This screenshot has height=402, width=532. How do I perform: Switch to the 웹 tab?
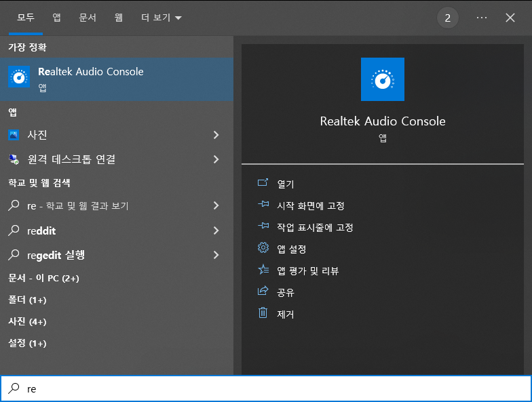click(118, 18)
